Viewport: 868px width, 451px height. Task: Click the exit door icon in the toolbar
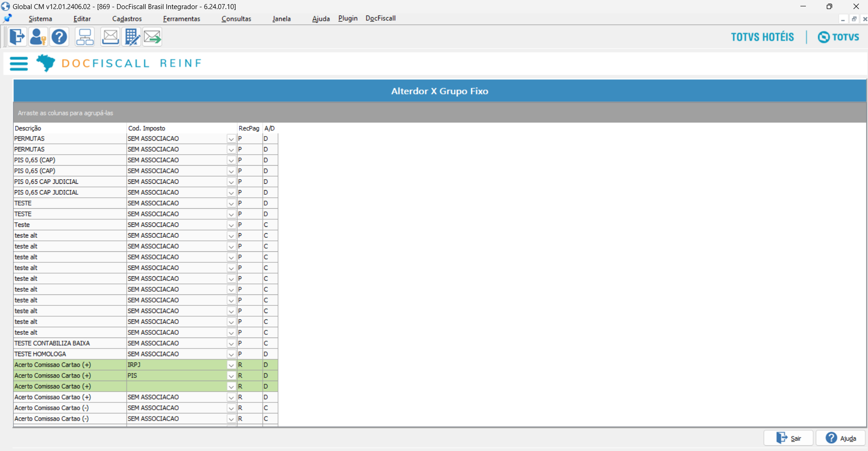coord(17,37)
